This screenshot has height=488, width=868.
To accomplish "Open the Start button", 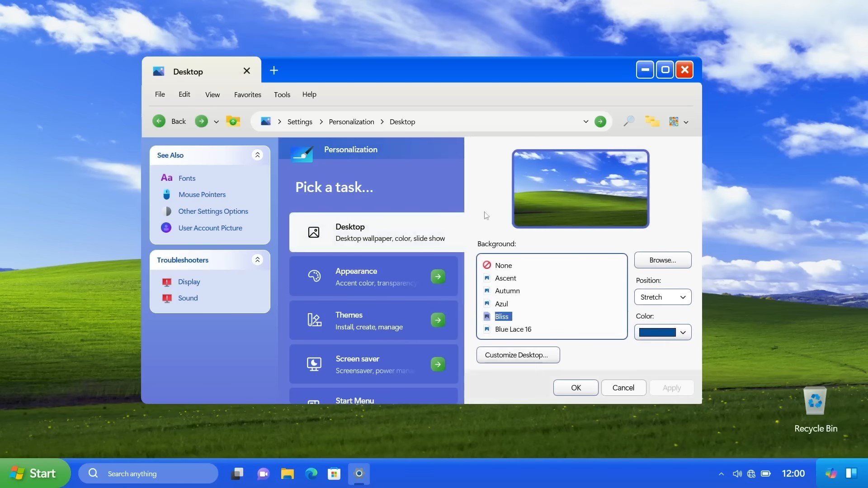I will click(x=35, y=473).
